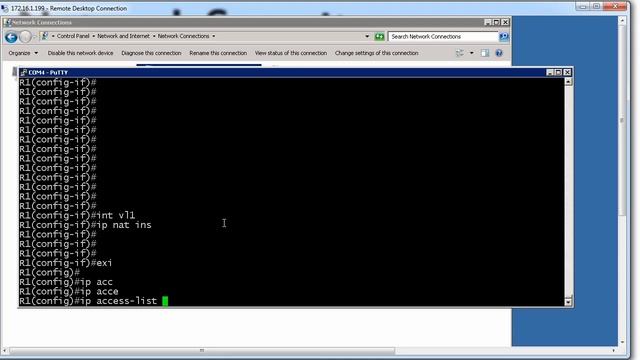The height and width of the screenshot is (360, 640).
Task: Open the view options dropdown arrow
Action: 471,53
